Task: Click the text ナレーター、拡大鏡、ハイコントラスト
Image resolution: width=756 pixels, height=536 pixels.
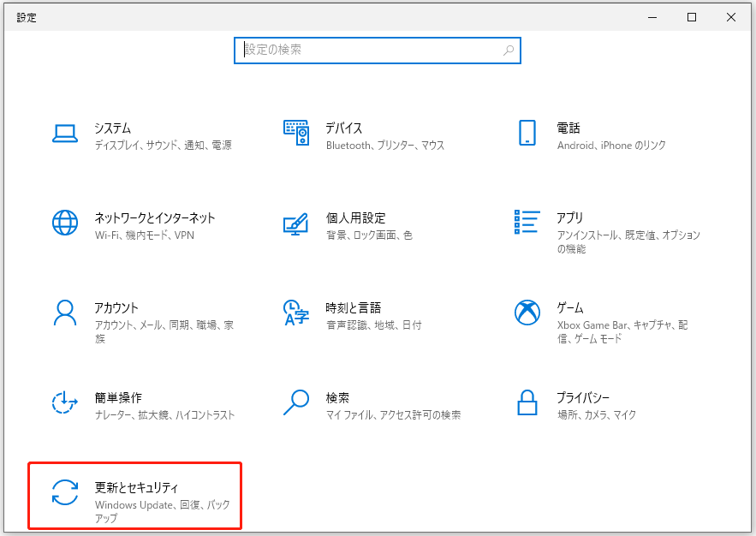Action: tap(165, 415)
